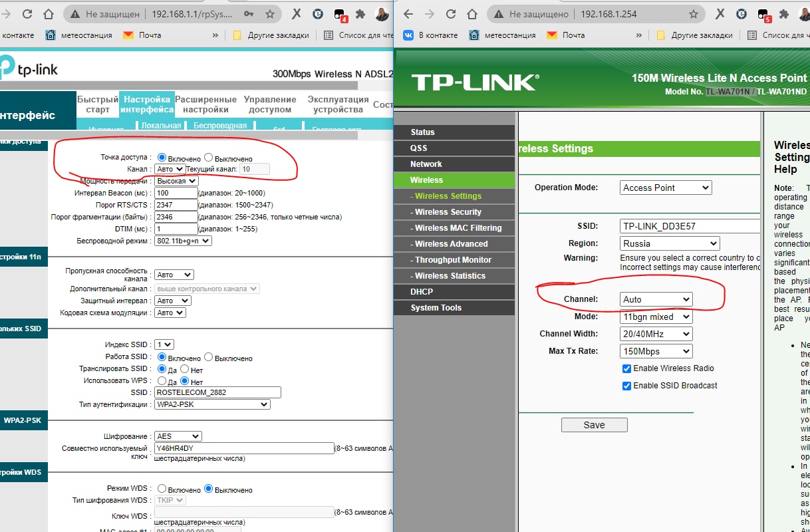Open 'Шифрование' AES dropdown
This screenshot has height=532, width=810.
[x=178, y=436]
